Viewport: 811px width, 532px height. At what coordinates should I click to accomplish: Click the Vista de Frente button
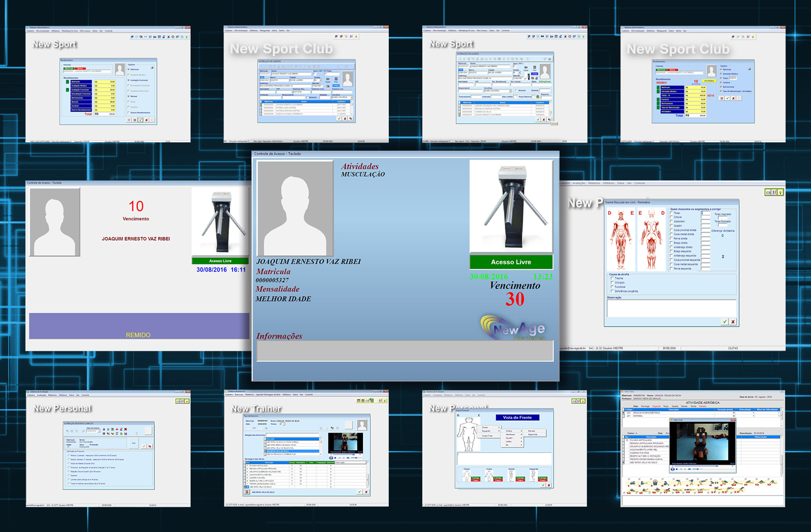[x=518, y=417]
